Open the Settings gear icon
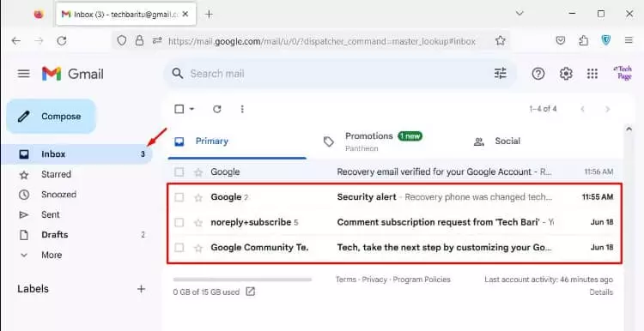 point(566,74)
